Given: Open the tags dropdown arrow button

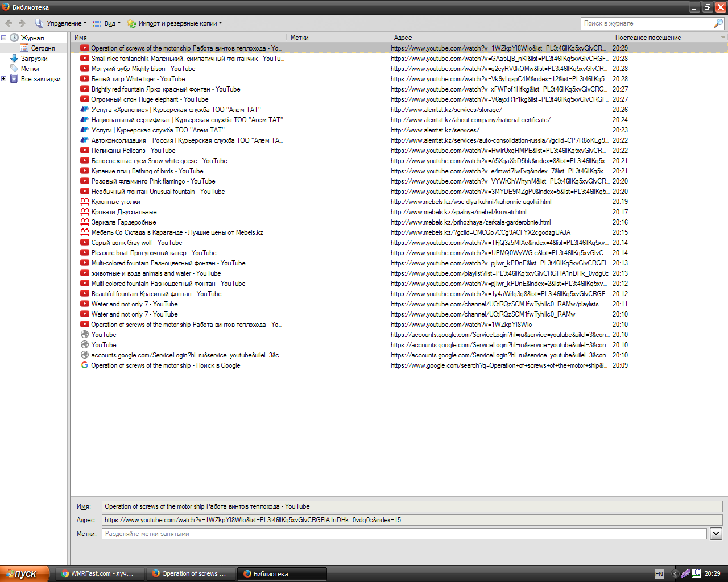Looking at the screenshot, I should [x=716, y=534].
